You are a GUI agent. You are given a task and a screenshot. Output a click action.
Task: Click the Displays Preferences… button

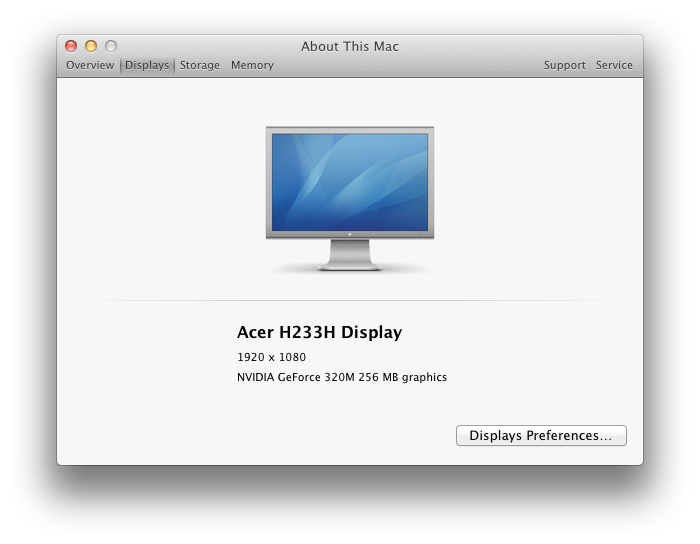pos(541,435)
